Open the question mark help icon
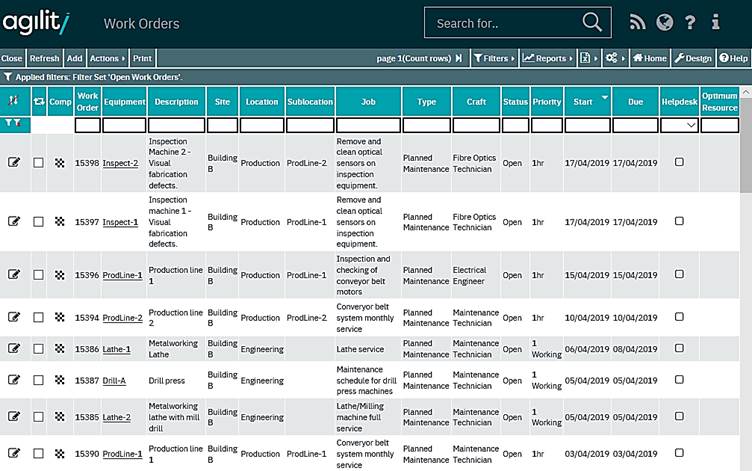 [x=690, y=23]
